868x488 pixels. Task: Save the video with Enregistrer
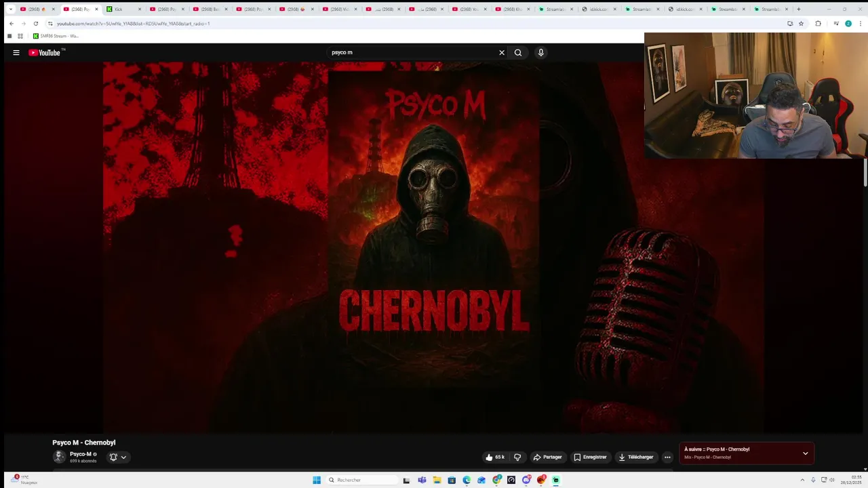[x=590, y=457]
